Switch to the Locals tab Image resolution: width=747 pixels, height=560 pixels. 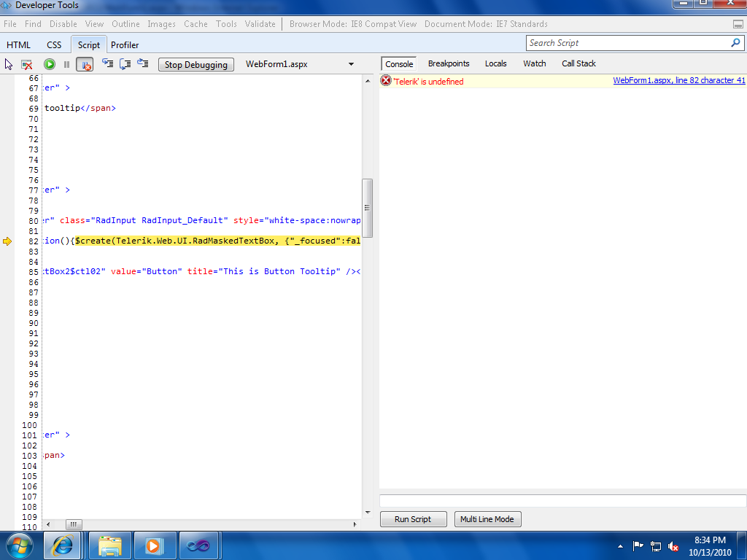pos(496,63)
